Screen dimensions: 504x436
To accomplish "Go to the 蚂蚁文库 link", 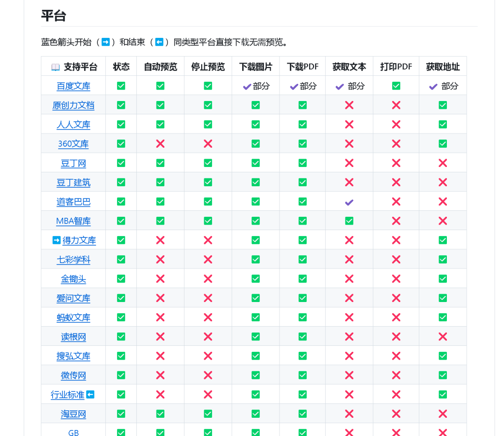I will (x=73, y=318).
